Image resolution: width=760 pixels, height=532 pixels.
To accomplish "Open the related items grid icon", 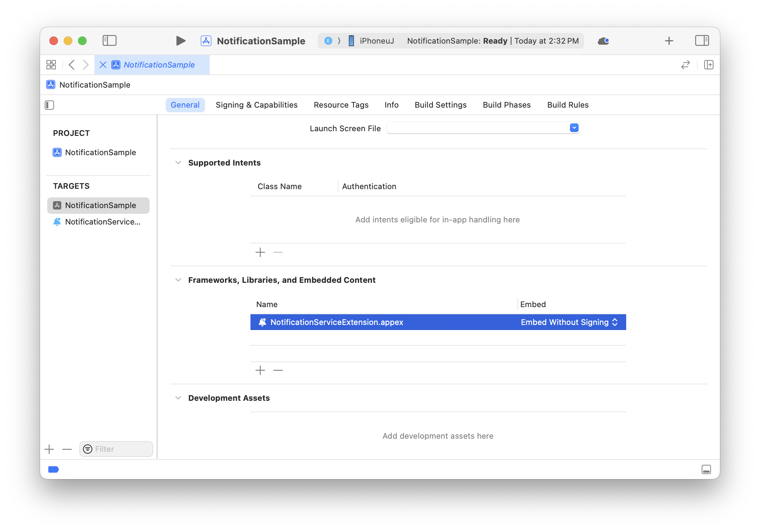I will 51,65.
